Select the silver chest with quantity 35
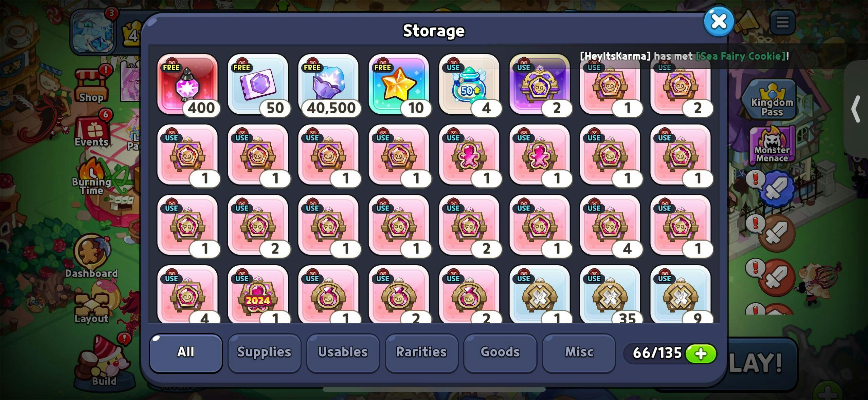868x400 pixels. point(610,294)
